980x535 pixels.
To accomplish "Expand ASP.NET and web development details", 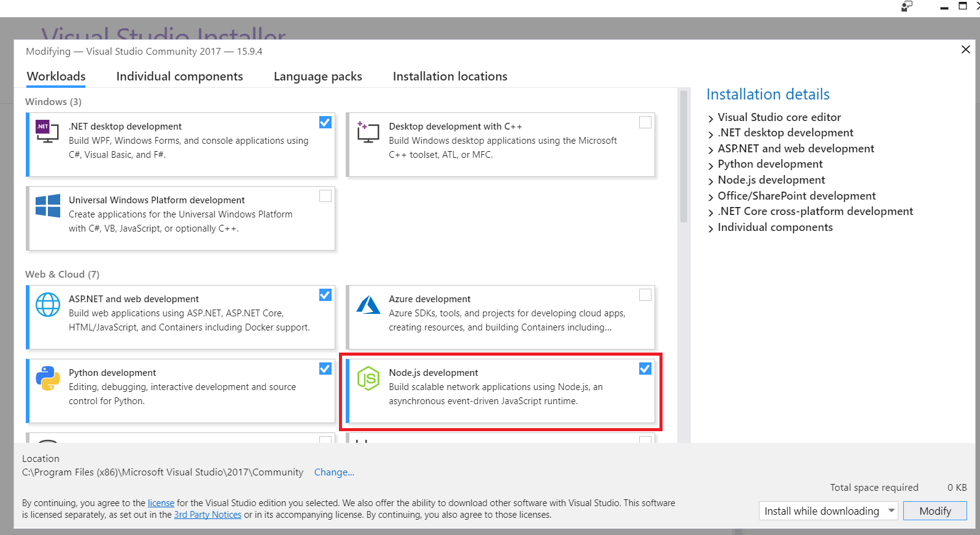I will (710, 150).
